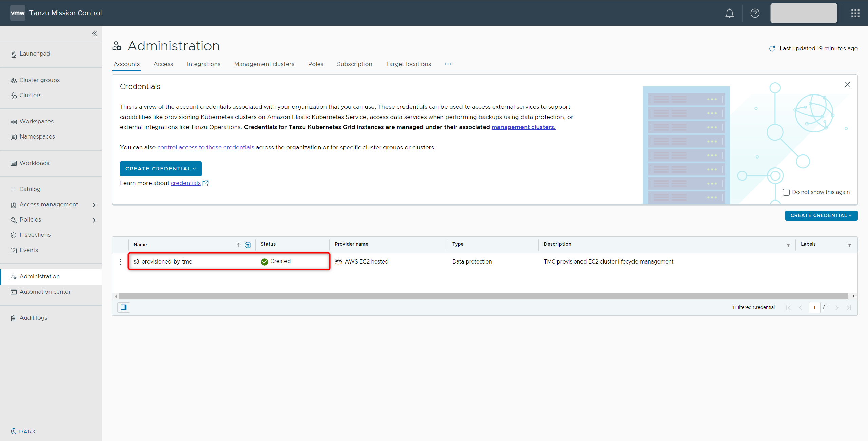
Task: Open the management clusters link
Action: [523, 127]
